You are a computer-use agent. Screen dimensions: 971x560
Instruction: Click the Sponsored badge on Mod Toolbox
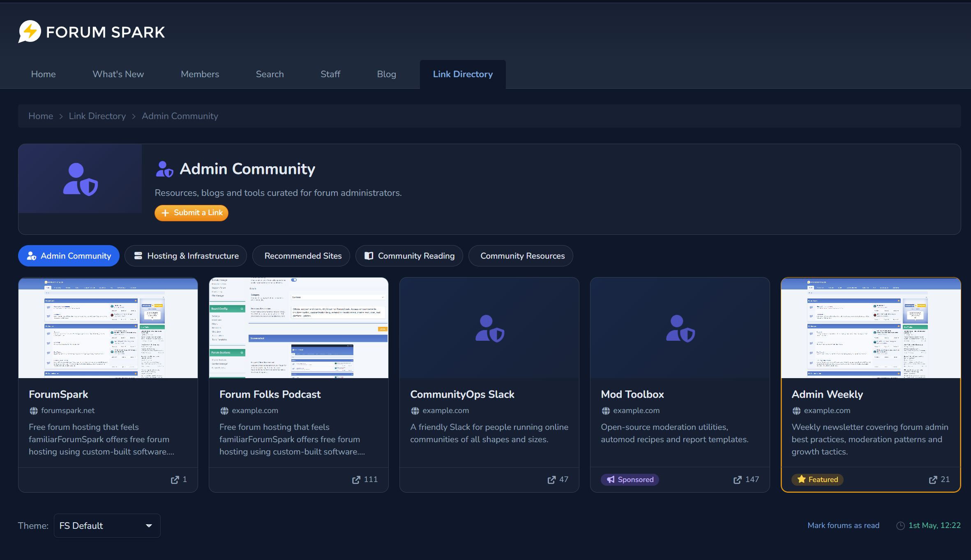point(630,480)
